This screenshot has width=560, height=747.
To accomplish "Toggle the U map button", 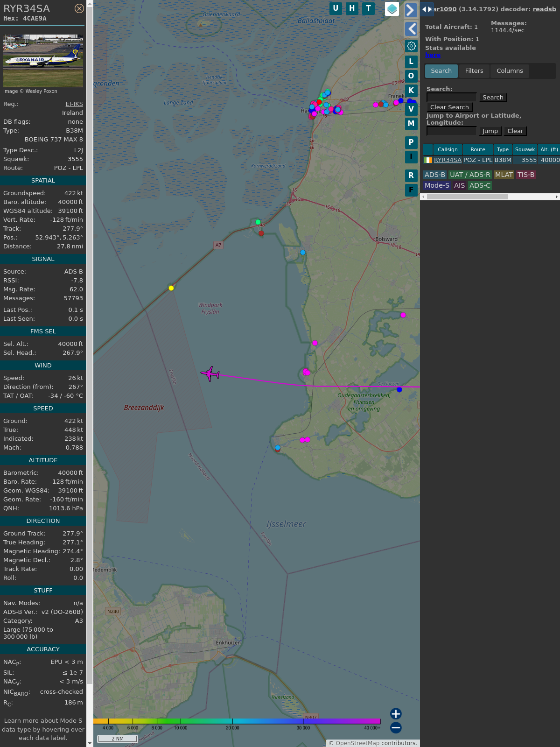I will point(336,8).
